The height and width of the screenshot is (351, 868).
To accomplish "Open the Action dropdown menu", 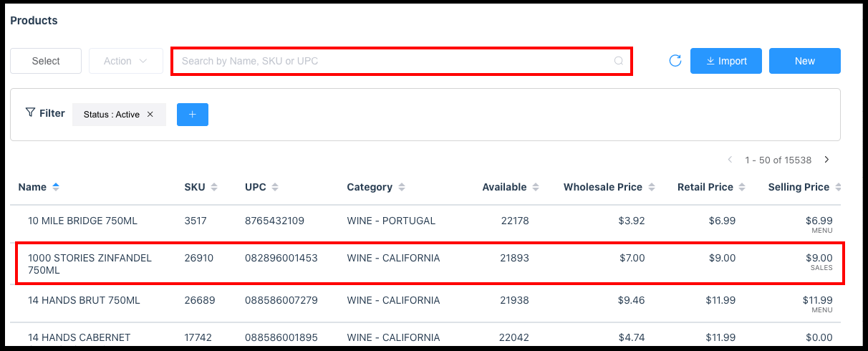I will 125,61.
